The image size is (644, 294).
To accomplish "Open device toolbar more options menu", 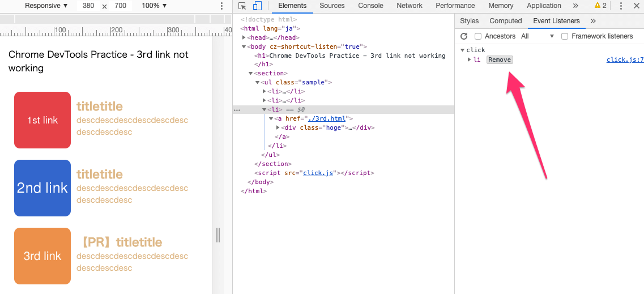I will [x=221, y=6].
